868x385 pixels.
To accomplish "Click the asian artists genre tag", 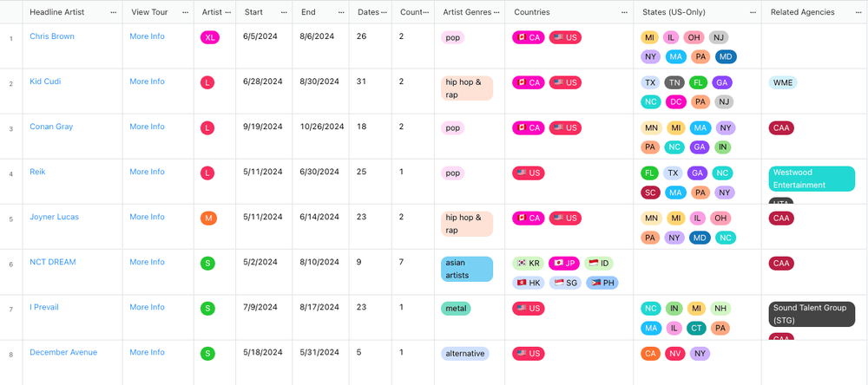I will click(467, 269).
